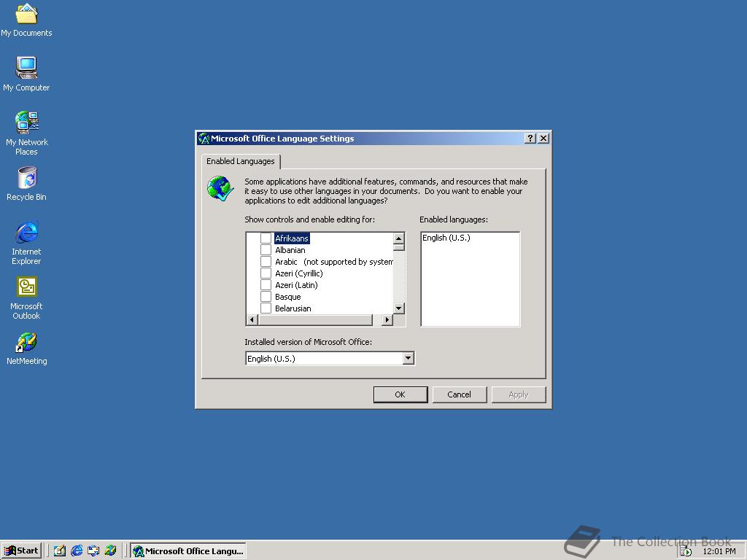The image size is (747, 560).
Task: Click the language list scroll down arrow
Action: pos(399,308)
